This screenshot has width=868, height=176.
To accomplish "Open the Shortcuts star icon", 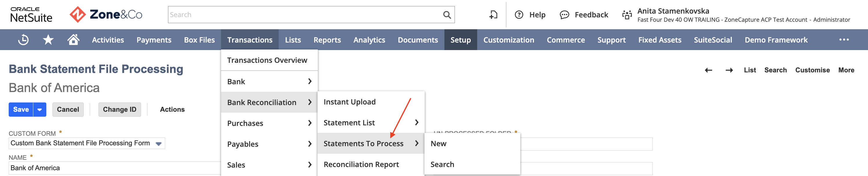I will 48,40.
